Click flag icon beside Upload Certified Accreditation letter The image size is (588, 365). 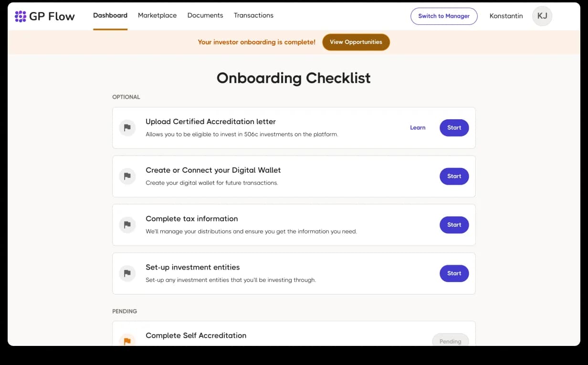pos(127,128)
